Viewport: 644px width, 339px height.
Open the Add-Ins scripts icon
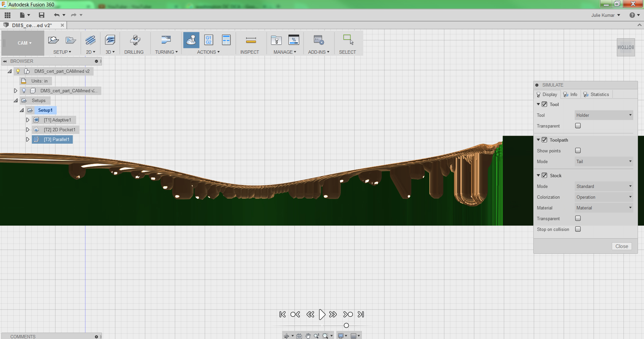(319, 40)
